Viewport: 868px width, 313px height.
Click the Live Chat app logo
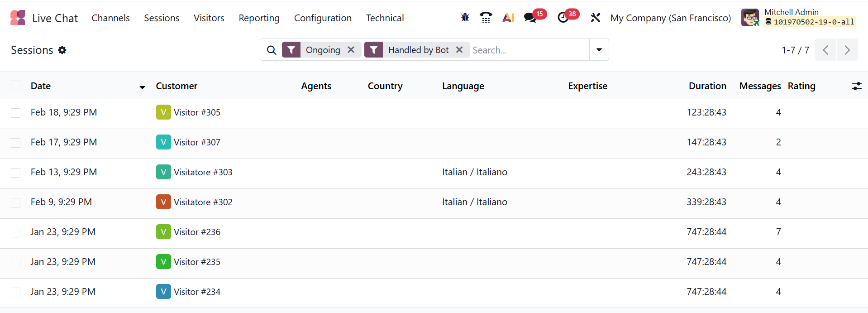point(18,18)
